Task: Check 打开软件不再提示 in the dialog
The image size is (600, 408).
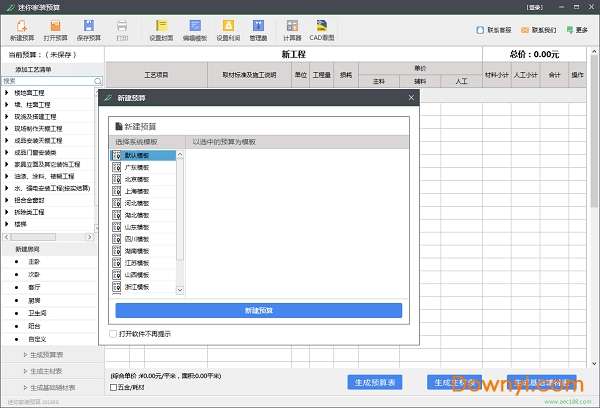Action: tap(113, 334)
